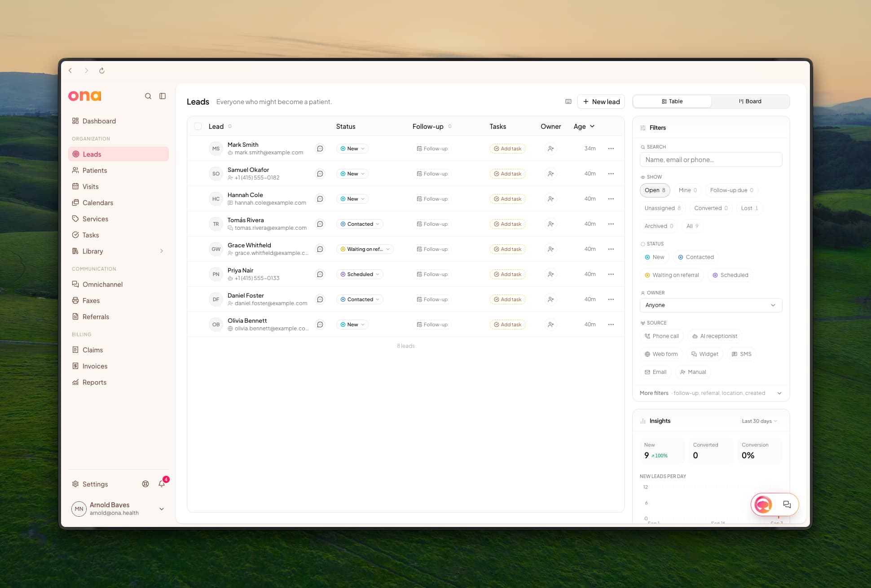
Task: Collapse sidebar with the panel icon
Action: 163,96
